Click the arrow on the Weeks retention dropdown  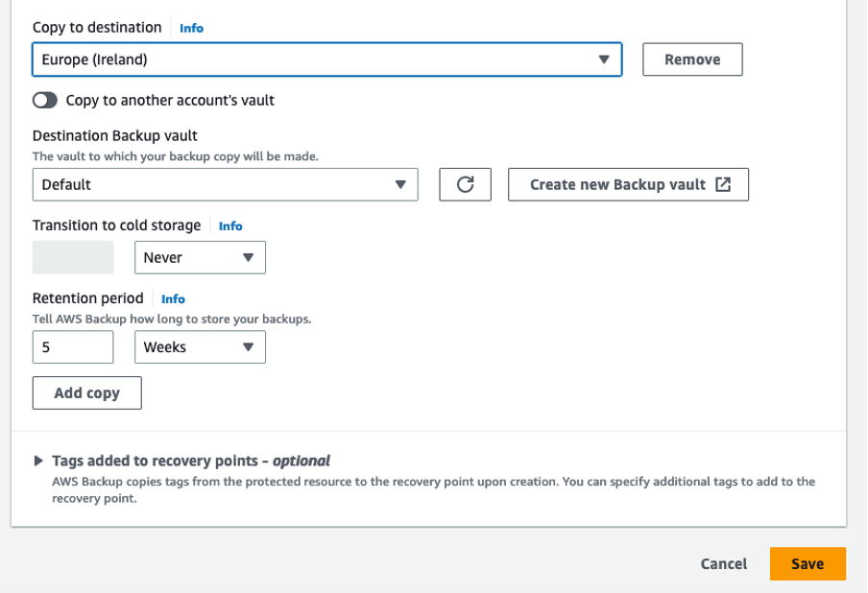point(248,347)
